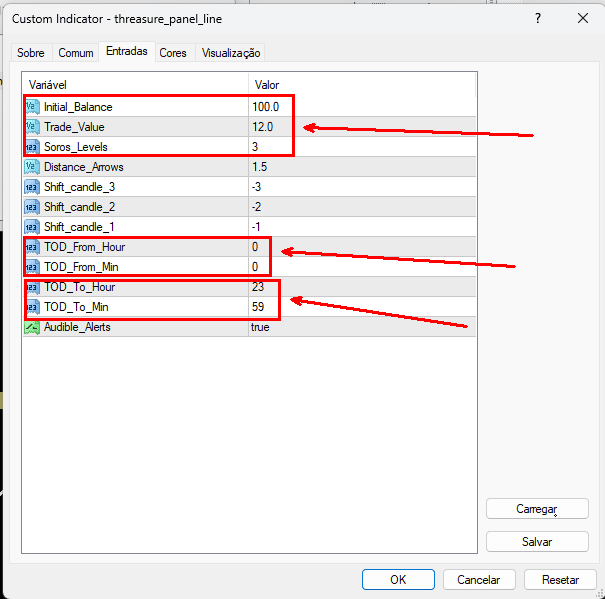Screen dimensions: 605x599
Task: Select the Shift_candle_1 variable name
Action: click(x=79, y=227)
